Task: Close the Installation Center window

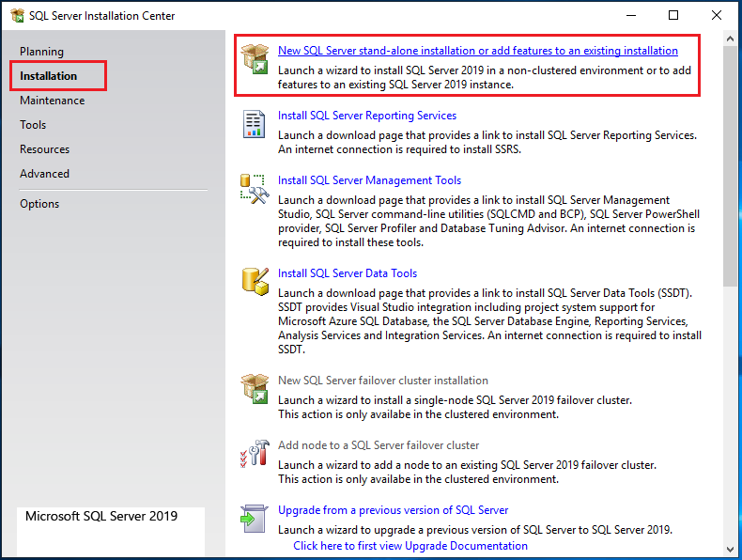Action: point(716,16)
